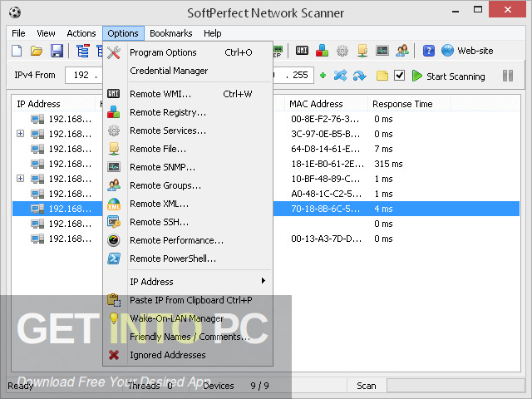Select highlighted MAC address 70-18-8B-6C-5...
Viewport: 532px width, 399px height.
point(325,209)
